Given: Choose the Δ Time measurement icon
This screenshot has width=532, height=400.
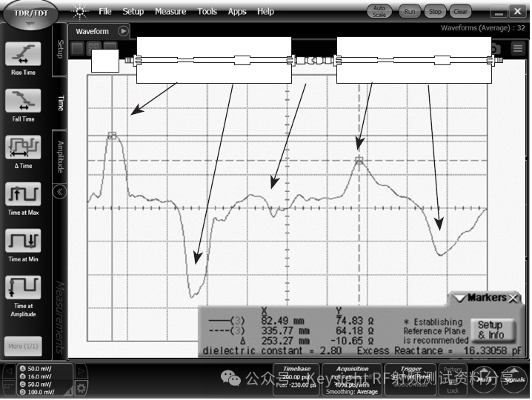Looking at the screenshot, I should click(x=23, y=147).
